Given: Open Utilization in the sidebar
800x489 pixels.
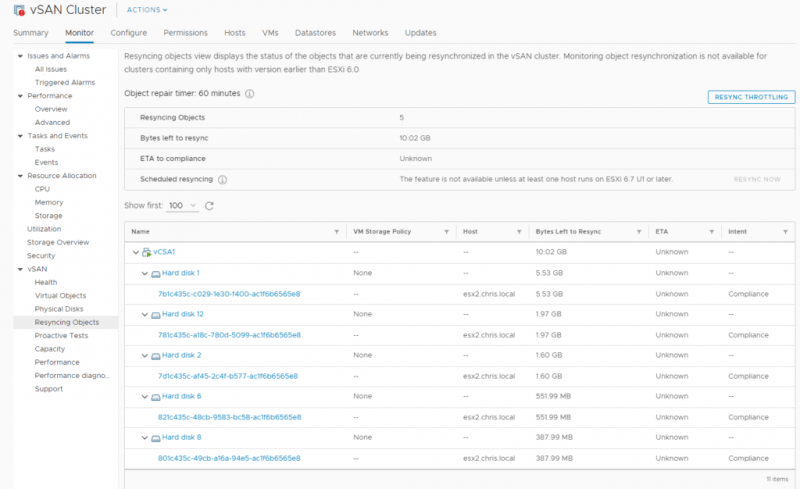Looking at the screenshot, I should 44,229.
